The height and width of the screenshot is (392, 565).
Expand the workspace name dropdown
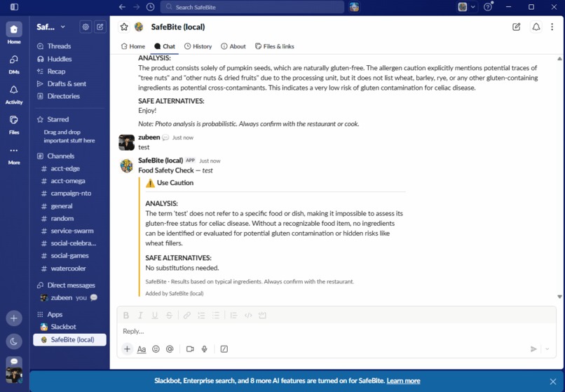click(50, 27)
